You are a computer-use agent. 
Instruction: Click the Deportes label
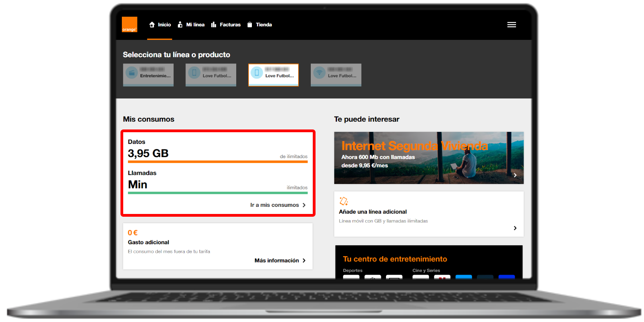tap(353, 271)
